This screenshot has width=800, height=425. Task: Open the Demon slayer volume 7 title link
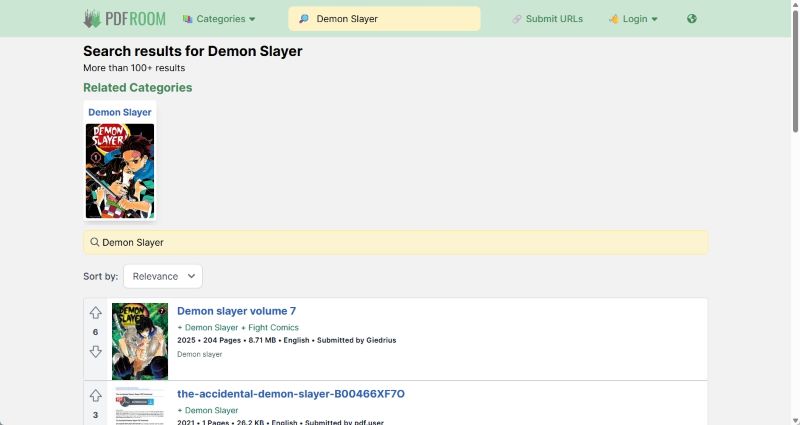[x=236, y=311]
